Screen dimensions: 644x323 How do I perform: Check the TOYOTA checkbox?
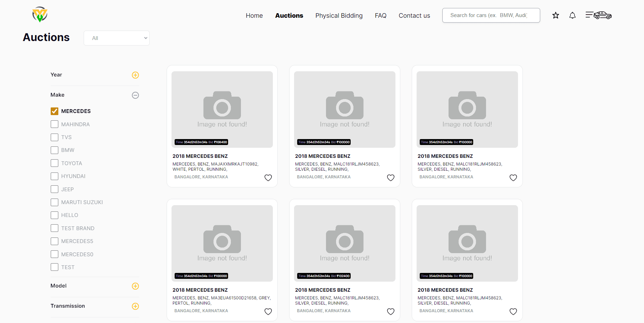[x=55, y=163]
